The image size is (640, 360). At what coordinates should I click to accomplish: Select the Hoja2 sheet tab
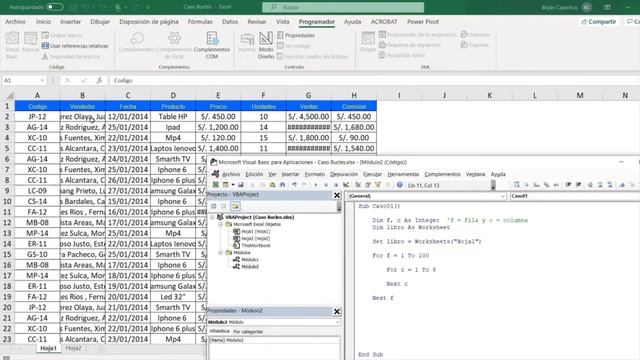73,349
